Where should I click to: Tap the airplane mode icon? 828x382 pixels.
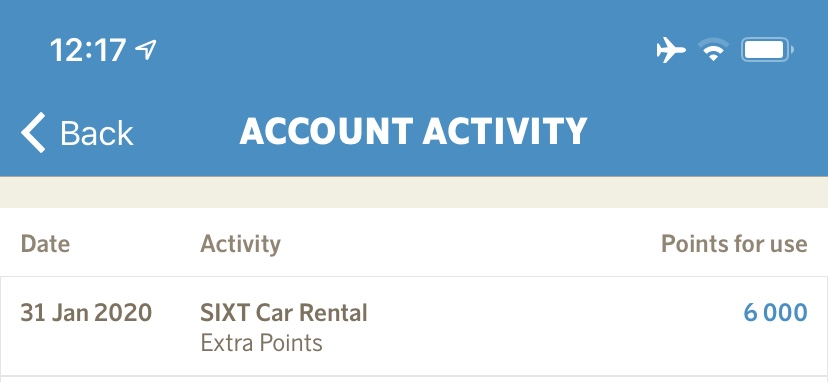(x=671, y=51)
